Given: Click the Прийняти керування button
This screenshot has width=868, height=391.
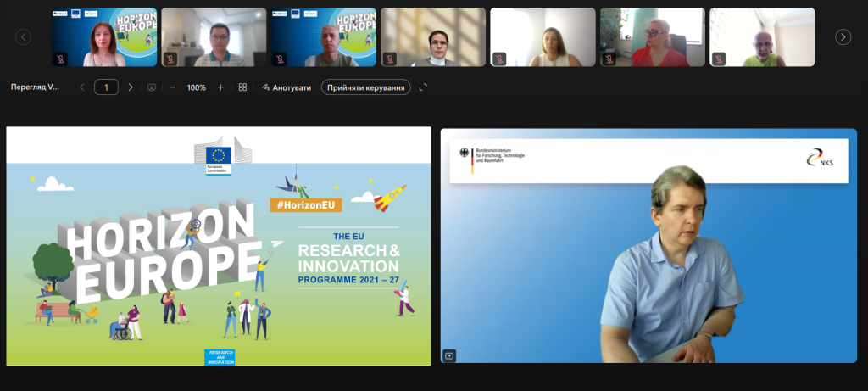Looking at the screenshot, I should [x=366, y=87].
